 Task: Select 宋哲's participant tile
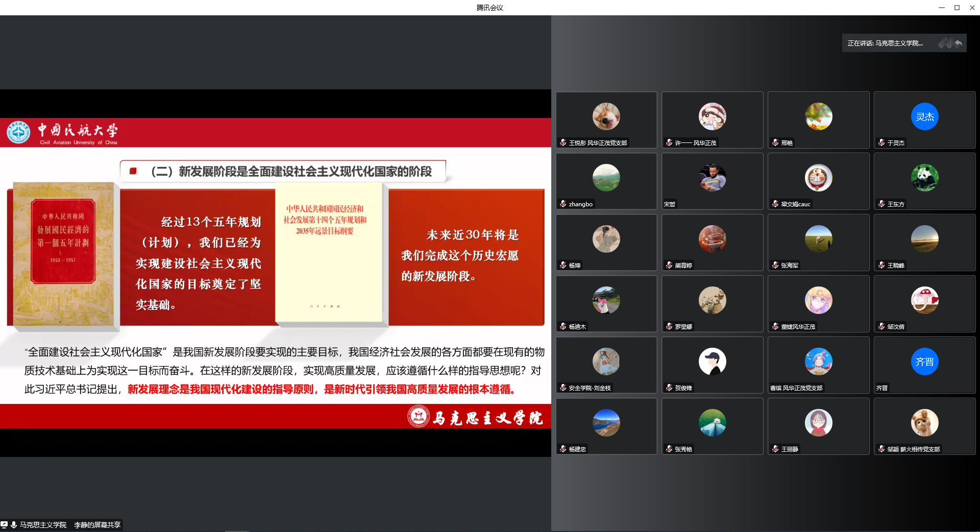pos(712,181)
